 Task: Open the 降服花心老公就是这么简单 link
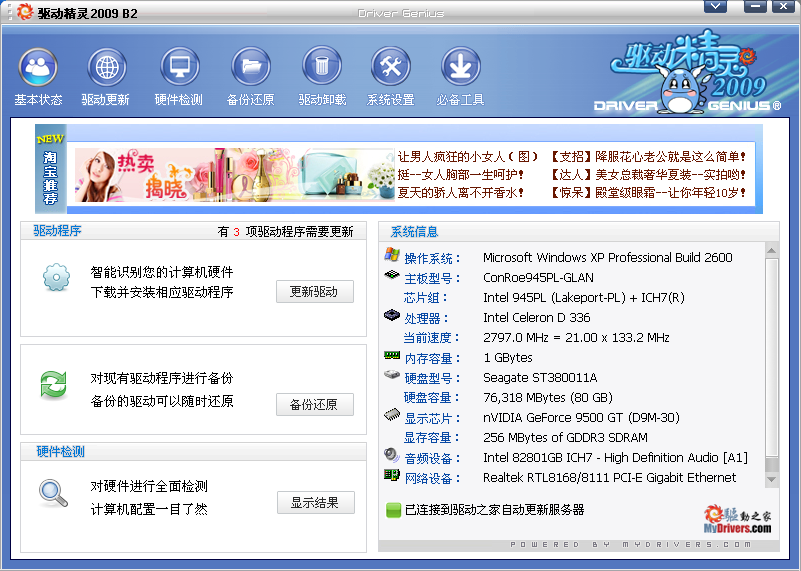(650, 157)
